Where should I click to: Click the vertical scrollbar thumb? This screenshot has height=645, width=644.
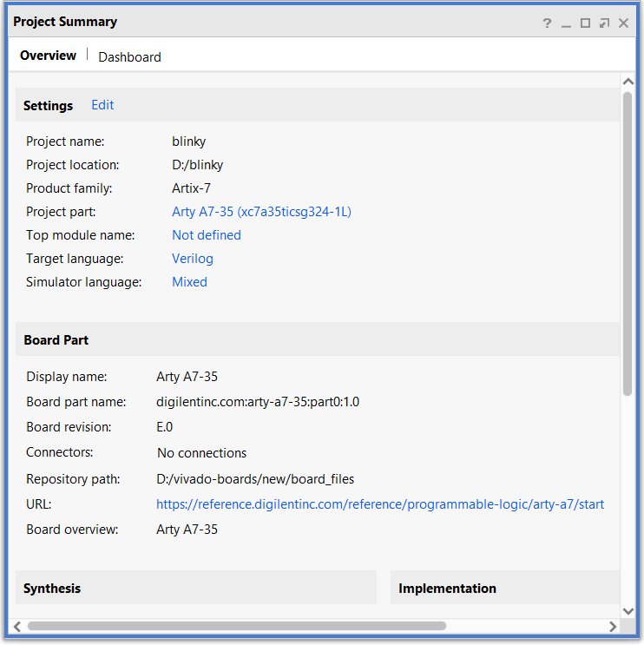click(x=628, y=244)
